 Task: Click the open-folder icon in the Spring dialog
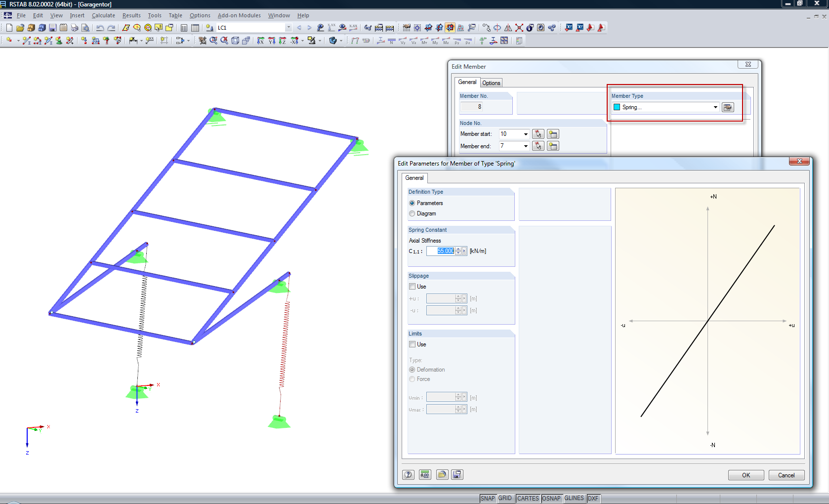pyautogui.click(x=442, y=475)
